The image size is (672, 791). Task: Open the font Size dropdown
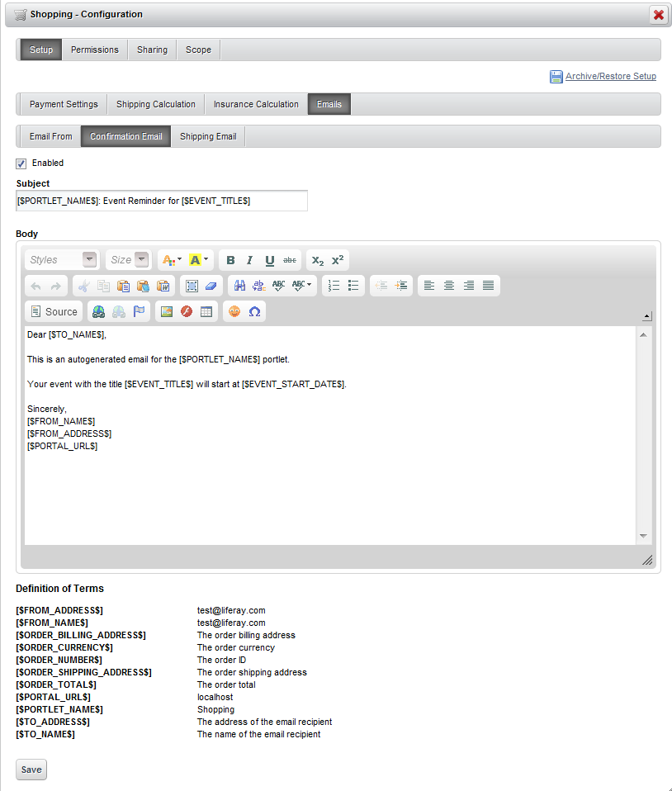pos(129,260)
